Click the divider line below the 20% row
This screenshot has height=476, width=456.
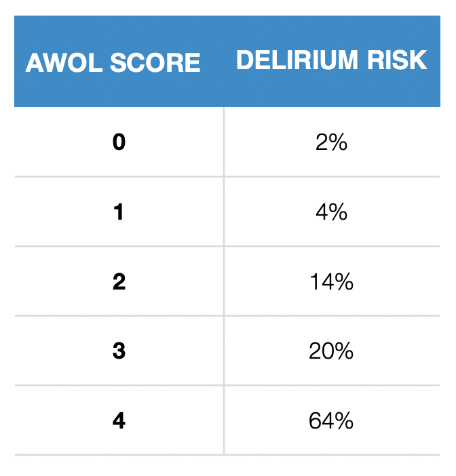pyautogui.click(x=332, y=385)
